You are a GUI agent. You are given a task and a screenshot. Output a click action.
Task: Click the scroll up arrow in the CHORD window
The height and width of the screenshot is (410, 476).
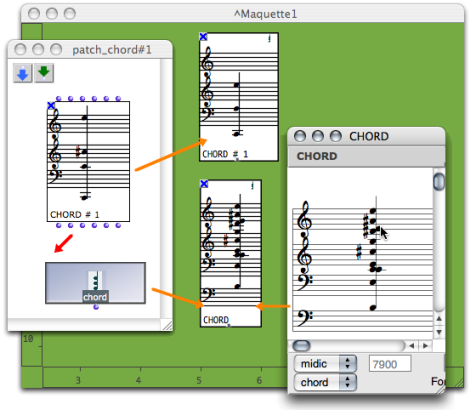pyautogui.click(x=439, y=319)
